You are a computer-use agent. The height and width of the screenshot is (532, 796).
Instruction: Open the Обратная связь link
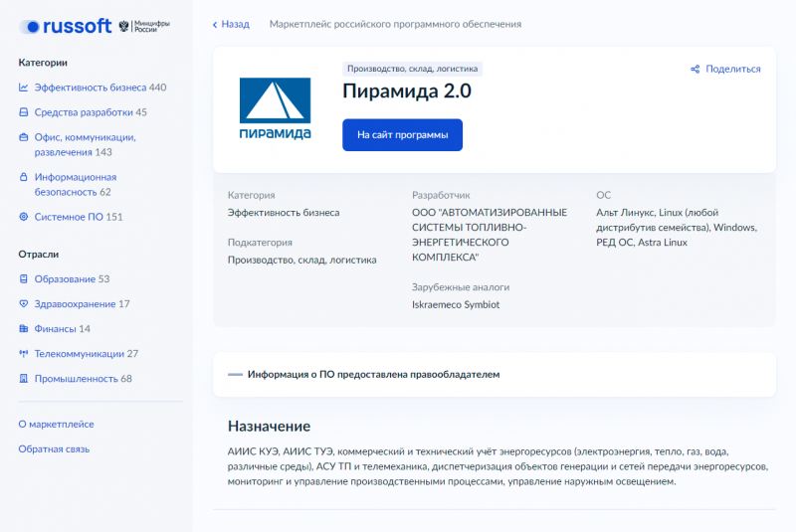pos(54,448)
